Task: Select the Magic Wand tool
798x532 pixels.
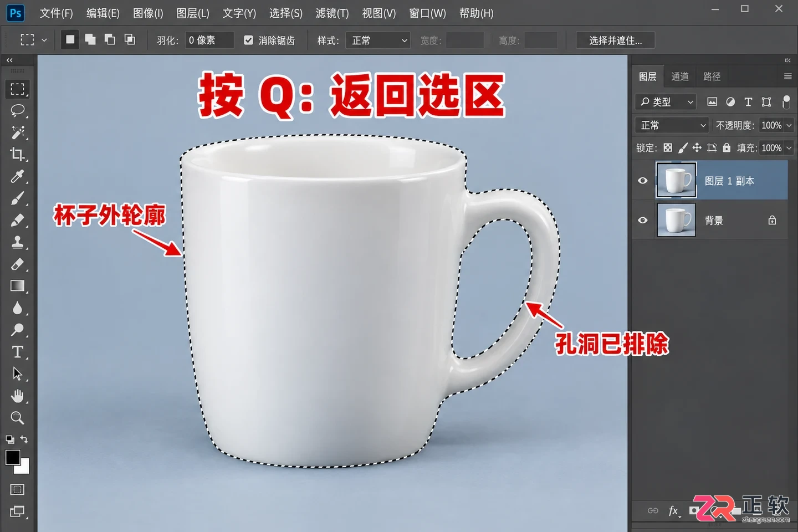Action: coord(18,132)
